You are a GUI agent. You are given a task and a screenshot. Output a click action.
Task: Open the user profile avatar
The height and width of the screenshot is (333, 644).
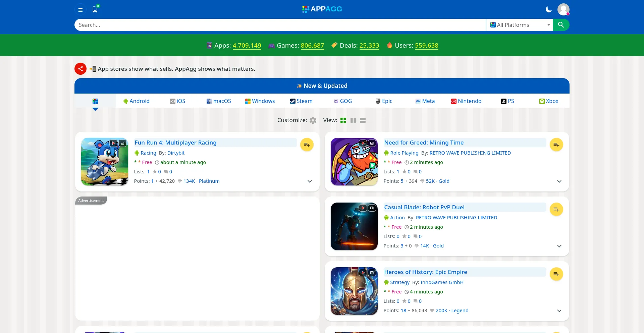point(563,9)
